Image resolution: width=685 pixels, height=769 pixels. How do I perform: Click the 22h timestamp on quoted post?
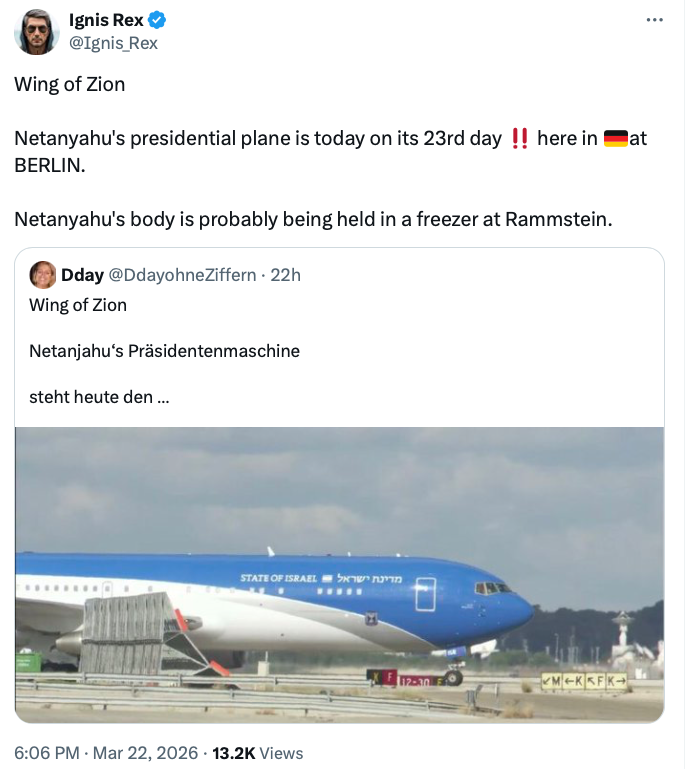284,275
